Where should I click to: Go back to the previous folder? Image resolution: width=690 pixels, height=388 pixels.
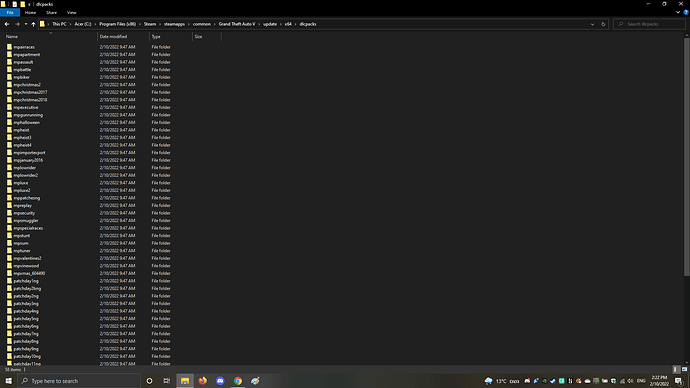7,24
